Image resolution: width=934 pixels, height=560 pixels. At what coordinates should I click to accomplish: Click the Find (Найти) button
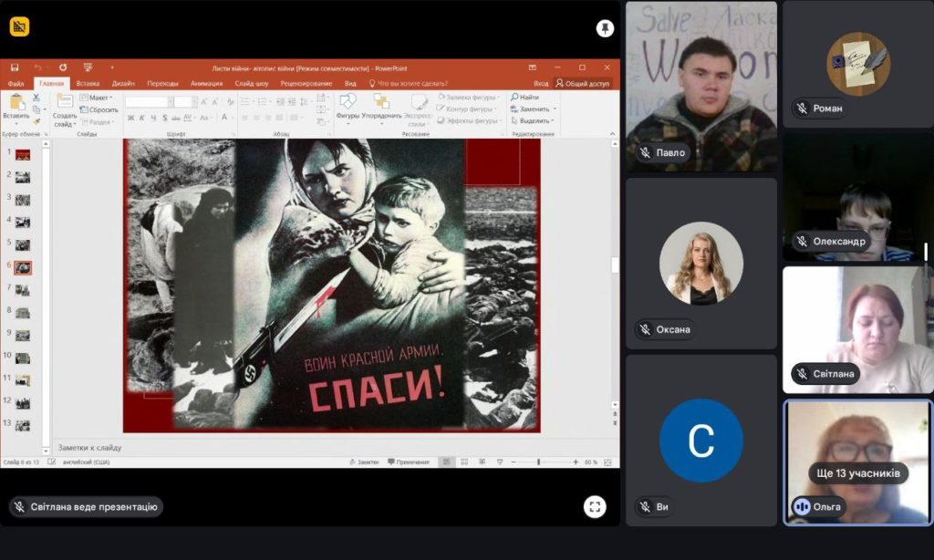point(525,97)
